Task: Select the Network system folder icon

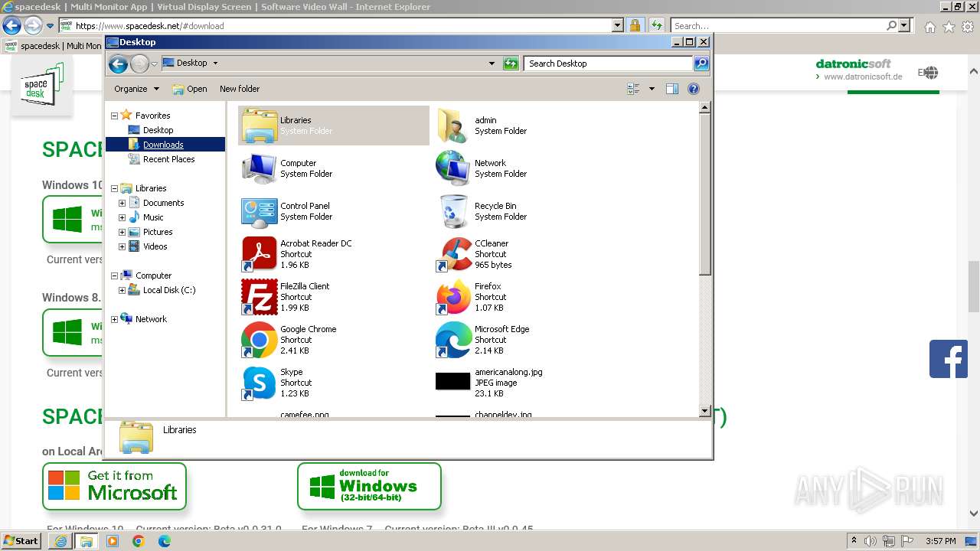Action: pyautogui.click(x=453, y=168)
